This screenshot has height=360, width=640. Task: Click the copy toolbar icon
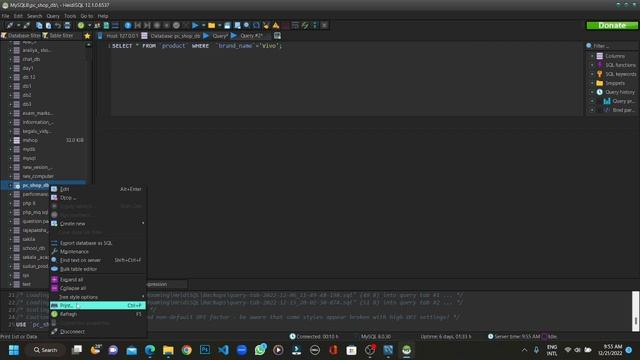(x=39, y=25)
